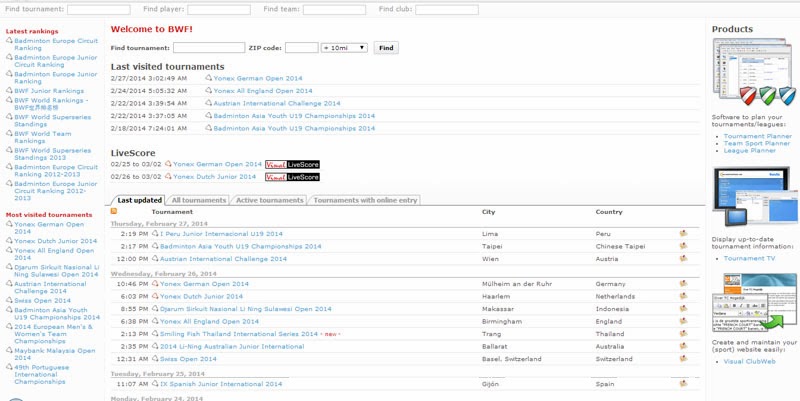
Task: Click the trophy icon in the Netherlands row
Action: [x=683, y=296]
